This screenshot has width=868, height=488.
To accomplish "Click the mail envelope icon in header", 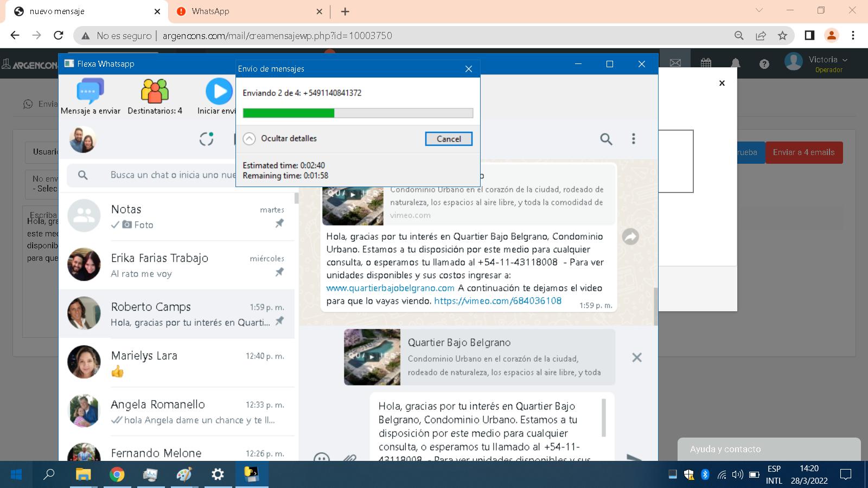I will 675,63.
